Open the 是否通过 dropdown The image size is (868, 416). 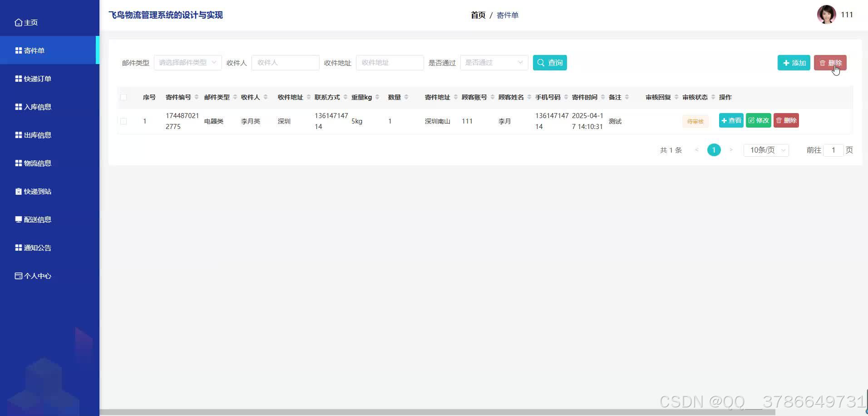click(494, 63)
